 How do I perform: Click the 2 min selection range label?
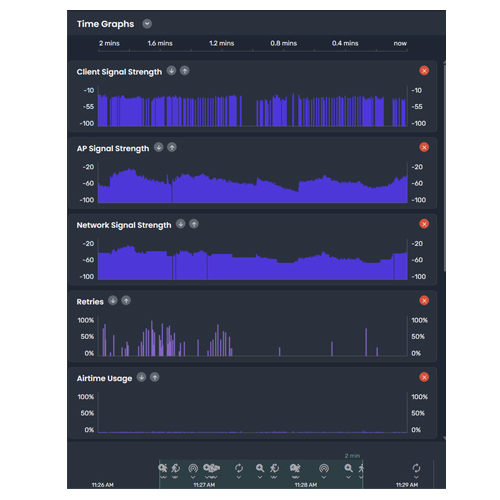(352, 456)
